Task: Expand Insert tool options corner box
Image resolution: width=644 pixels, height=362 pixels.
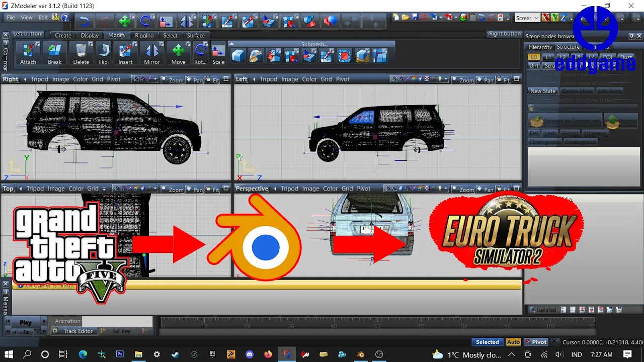Action: click(135, 45)
